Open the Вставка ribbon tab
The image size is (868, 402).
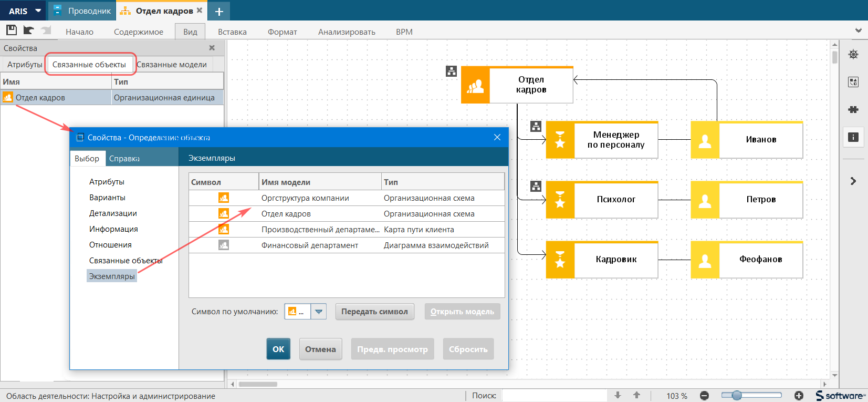[x=232, y=32]
